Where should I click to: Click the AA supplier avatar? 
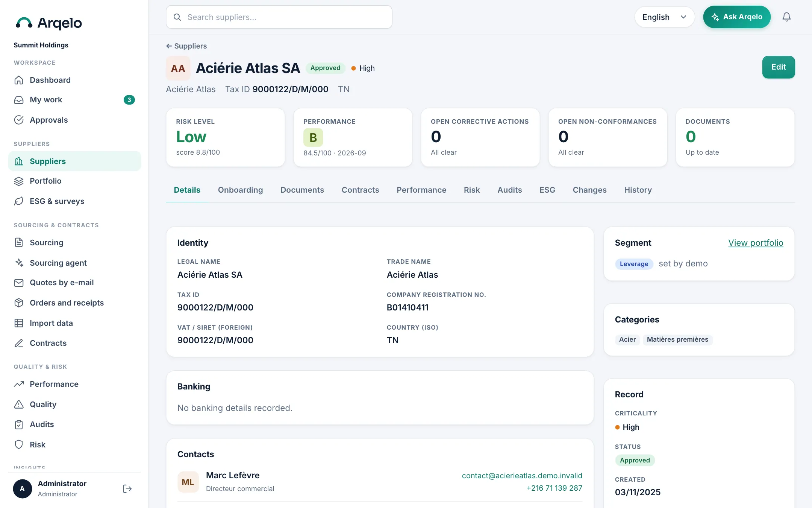pos(178,68)
